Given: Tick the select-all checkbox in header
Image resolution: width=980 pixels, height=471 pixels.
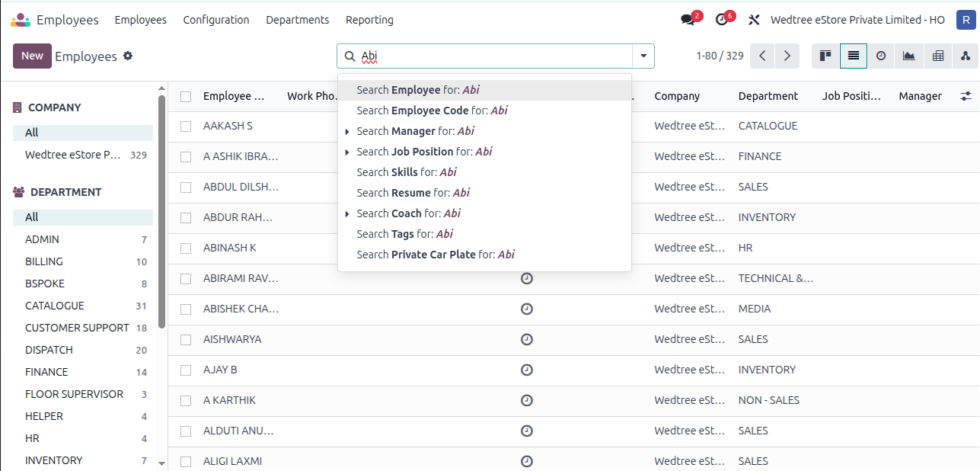Looking at the screenshot, I should click(186, 96).
